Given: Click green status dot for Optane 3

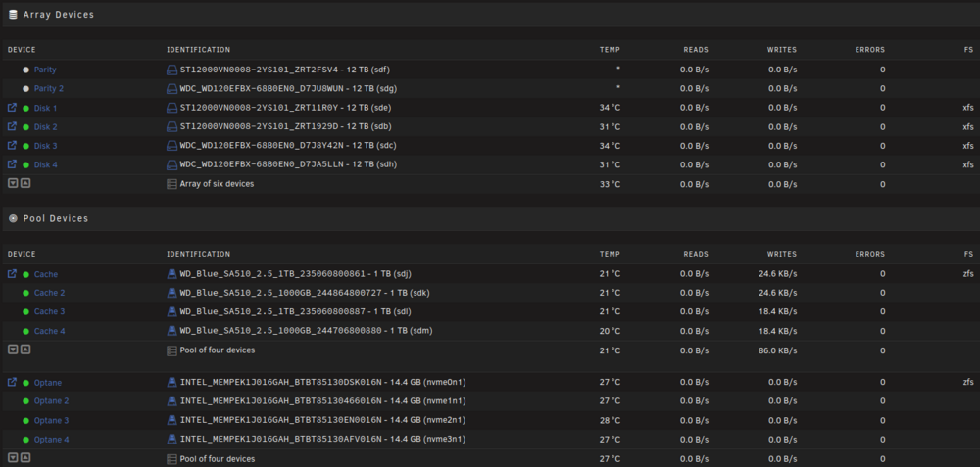Looking at the screenshot, I should coord(26,421).
